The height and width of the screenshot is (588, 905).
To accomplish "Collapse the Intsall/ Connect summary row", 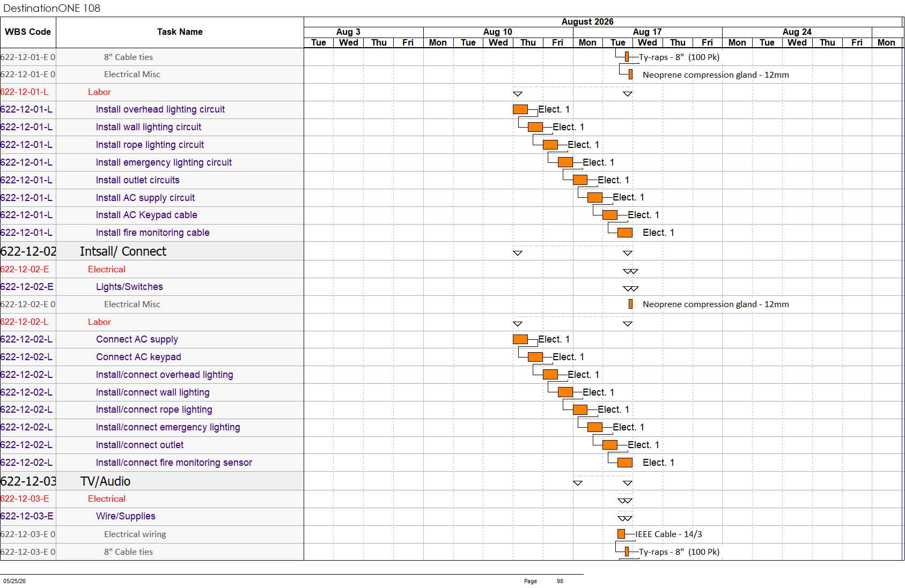I will 123,251.
